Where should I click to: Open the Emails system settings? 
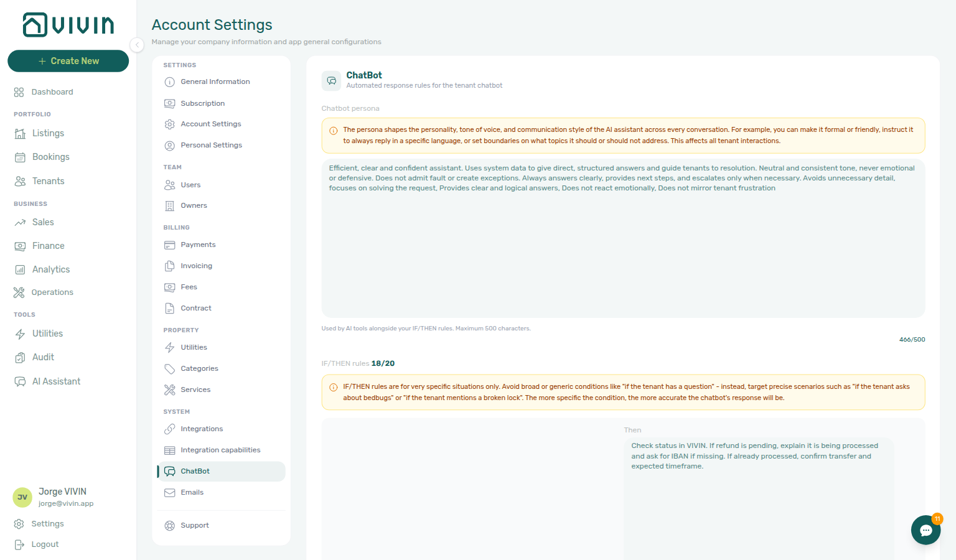(x=221, y=493)
